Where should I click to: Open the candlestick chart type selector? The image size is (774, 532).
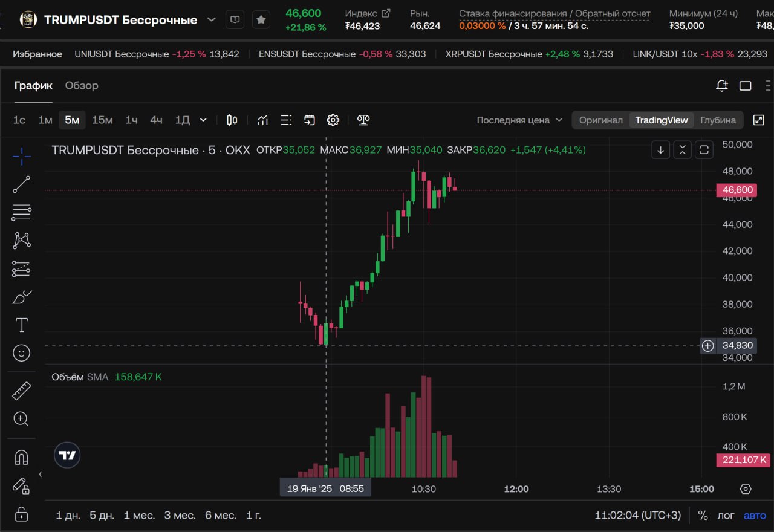click(232, 120)
